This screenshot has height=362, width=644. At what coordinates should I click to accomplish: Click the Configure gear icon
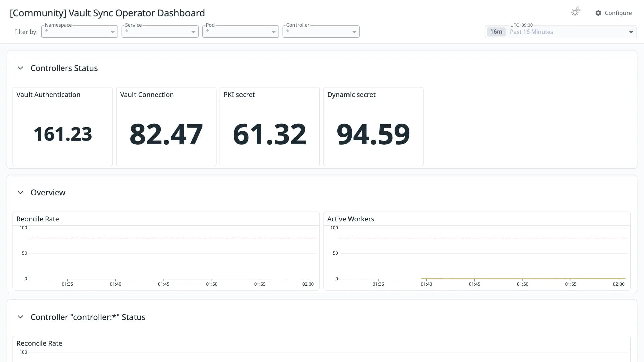pos(598,13)
